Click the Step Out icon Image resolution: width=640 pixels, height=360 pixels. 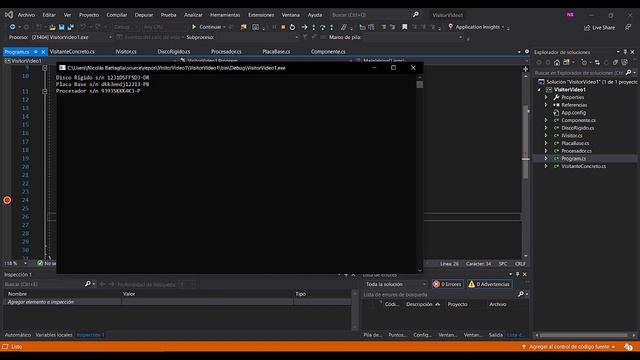[x=331, y=27]
